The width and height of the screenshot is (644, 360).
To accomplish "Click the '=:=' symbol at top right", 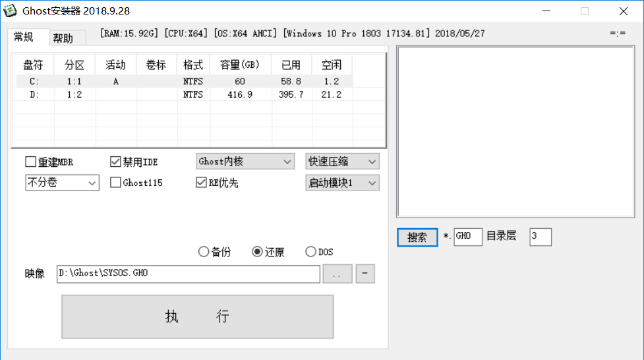I will click(x=618, y=33).
